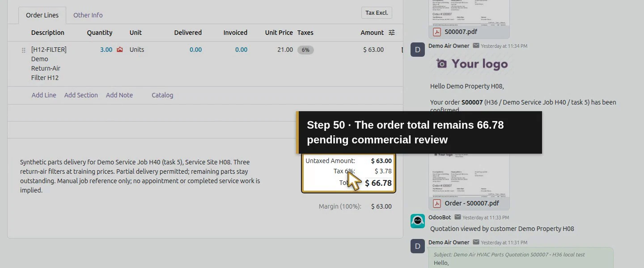
Task: Click the Units cell
Action: [137, 50]
